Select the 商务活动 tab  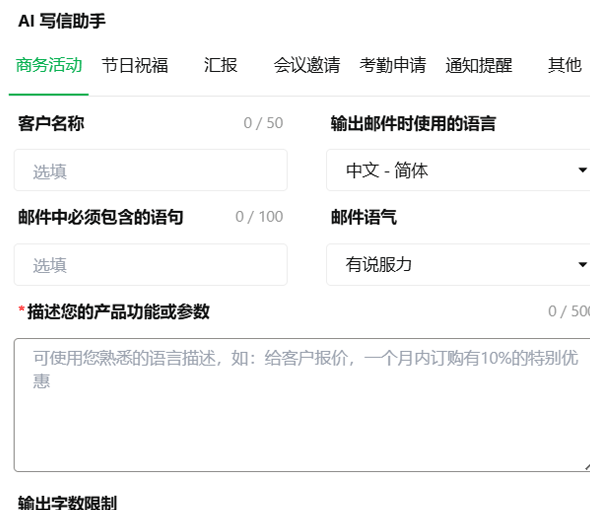point(49,65)
